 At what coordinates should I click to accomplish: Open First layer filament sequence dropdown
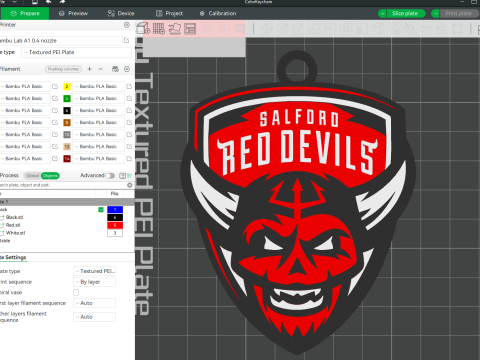click(x=94, y=303)
